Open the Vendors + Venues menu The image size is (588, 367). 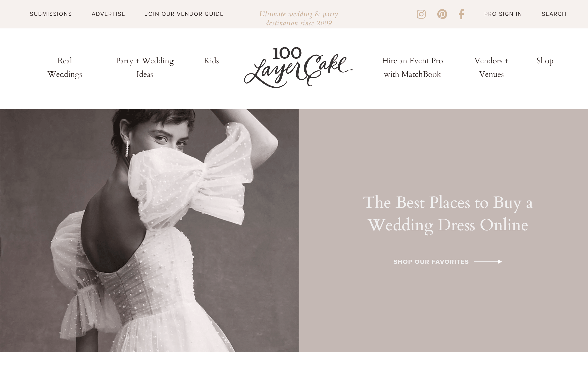click(491, 67)
